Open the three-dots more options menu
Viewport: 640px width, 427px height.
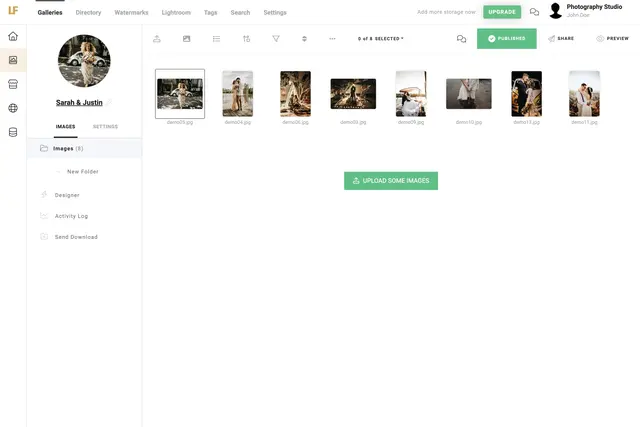click(x=332, y=39)
